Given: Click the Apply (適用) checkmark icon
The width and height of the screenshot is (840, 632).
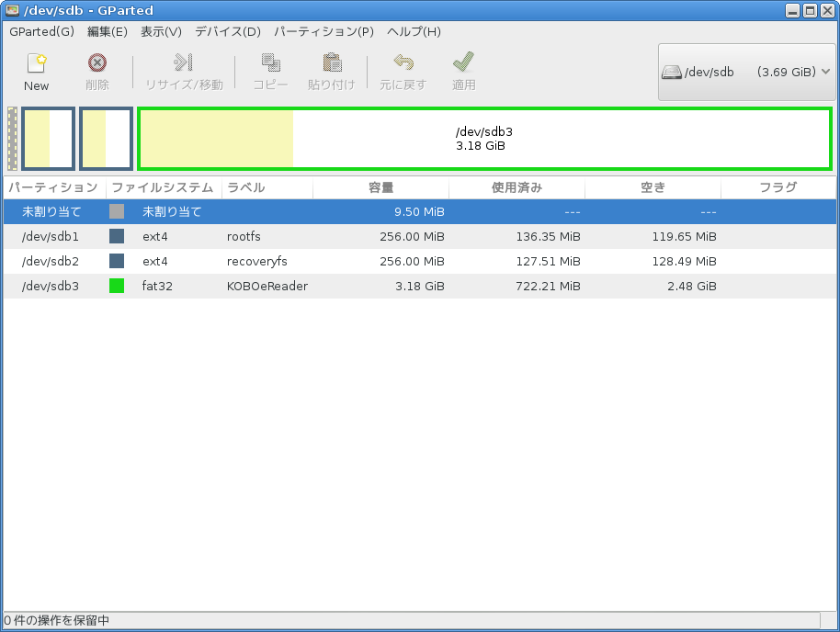Looking at the screenshot, I should pos(463,64).
